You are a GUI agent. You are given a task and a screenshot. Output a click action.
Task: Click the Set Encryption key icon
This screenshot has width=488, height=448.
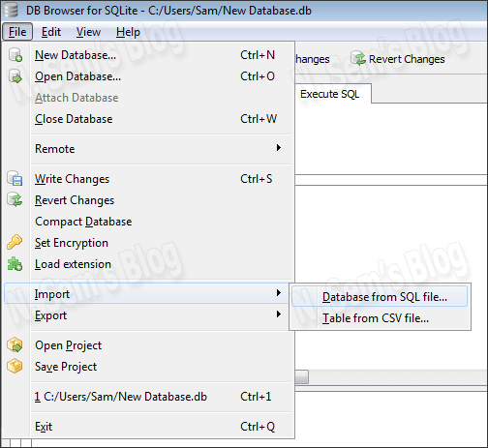pyautogui.click(x=15, y=243)
